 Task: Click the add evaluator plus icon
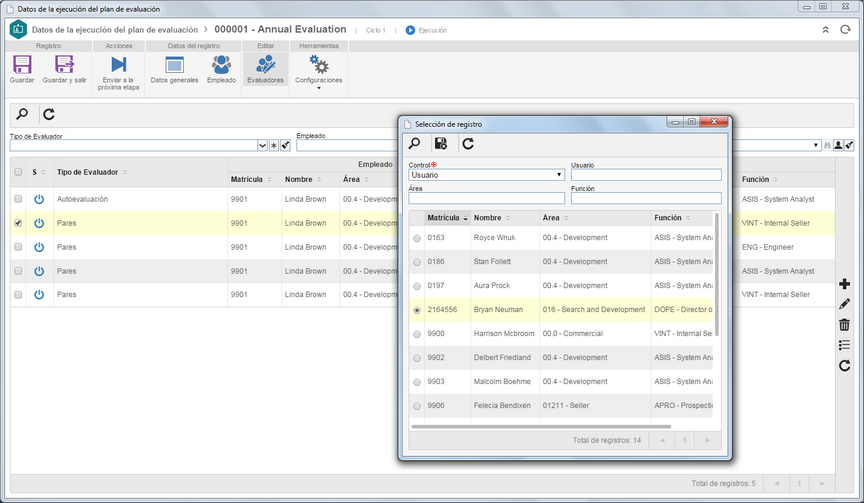click(x=844, y=284)
